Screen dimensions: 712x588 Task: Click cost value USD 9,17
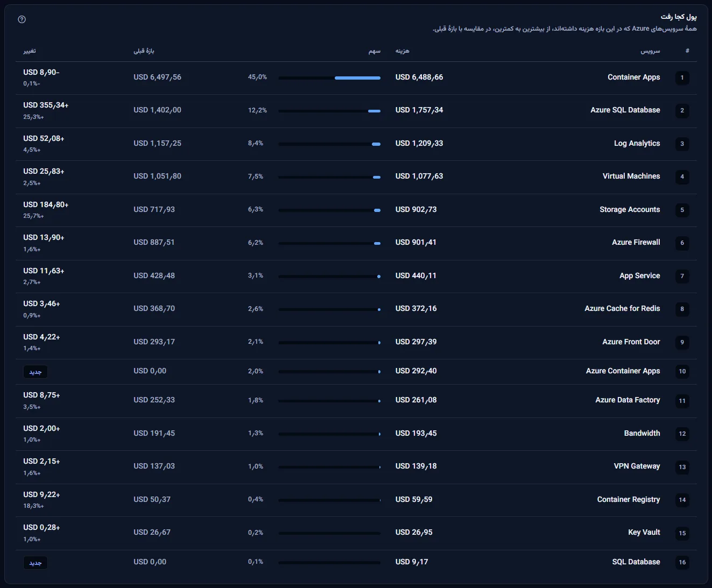point(412,562)
